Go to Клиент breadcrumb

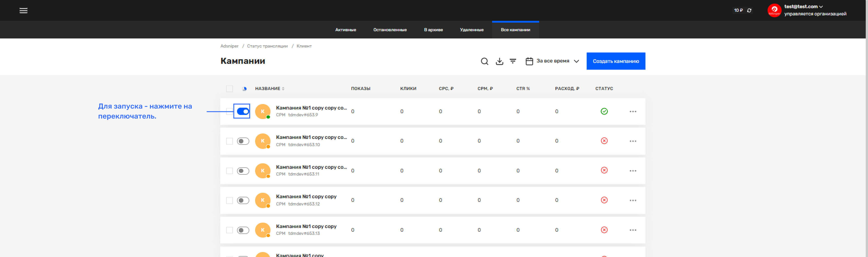304,46
